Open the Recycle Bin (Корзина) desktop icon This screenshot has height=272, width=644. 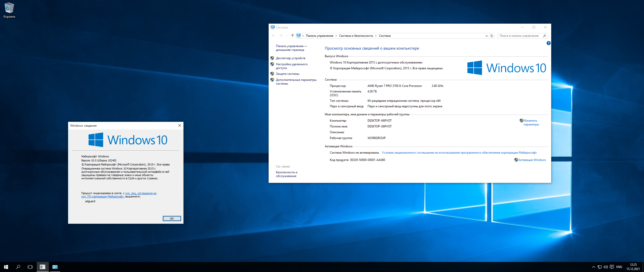pyautogui.click(x=9, y=10)
